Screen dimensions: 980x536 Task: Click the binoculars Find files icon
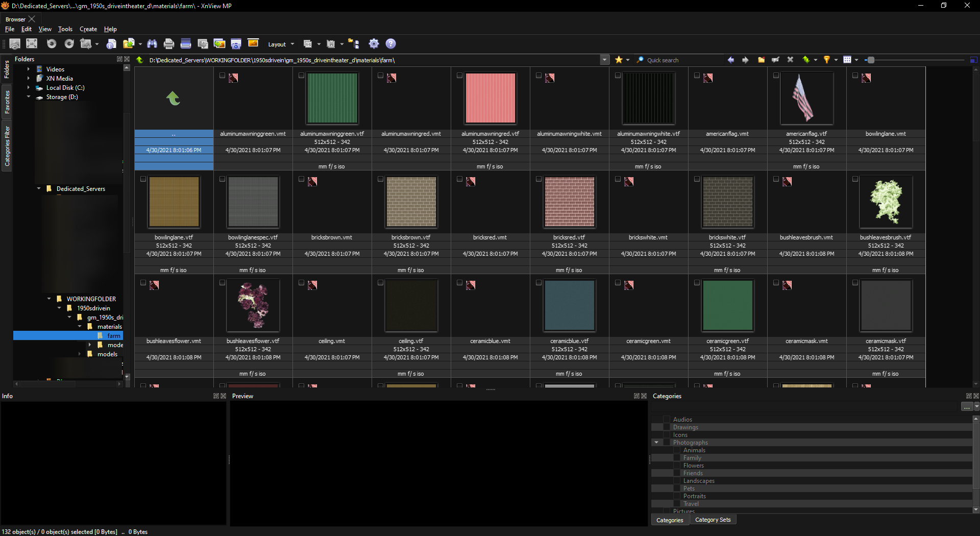click(152, 44)
